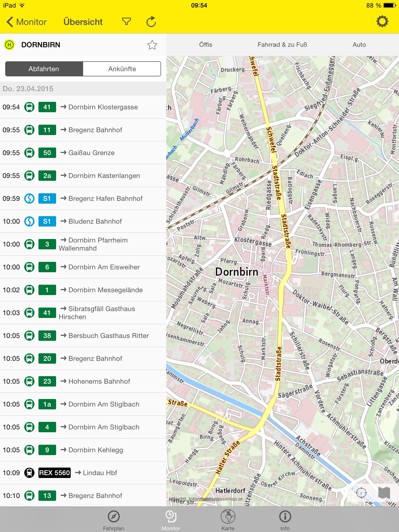Viewport: 399px width, 532px height.
Task: Switch to Abfahrten departures
Action: (x=44, y=69)
